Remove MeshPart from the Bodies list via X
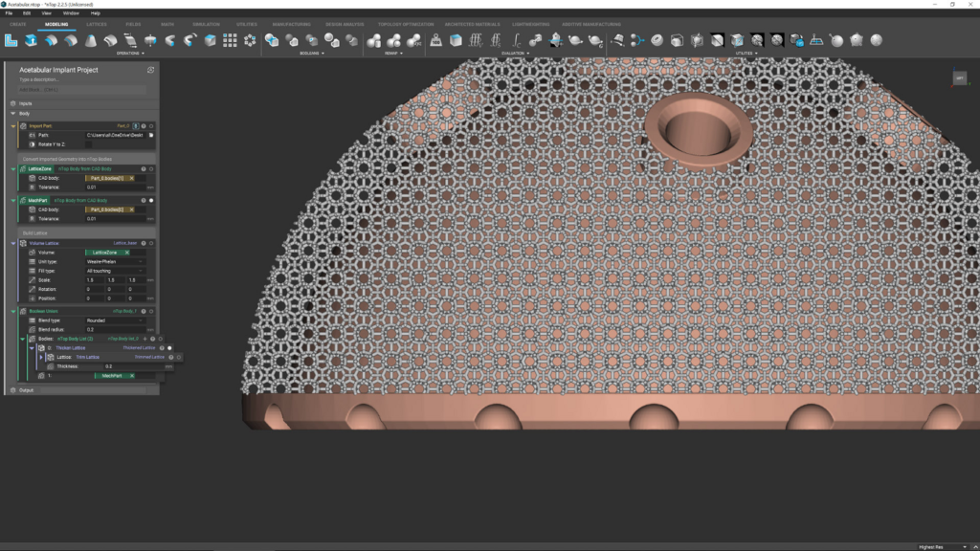This screenshot has width=980, height=551. point(131,376)
